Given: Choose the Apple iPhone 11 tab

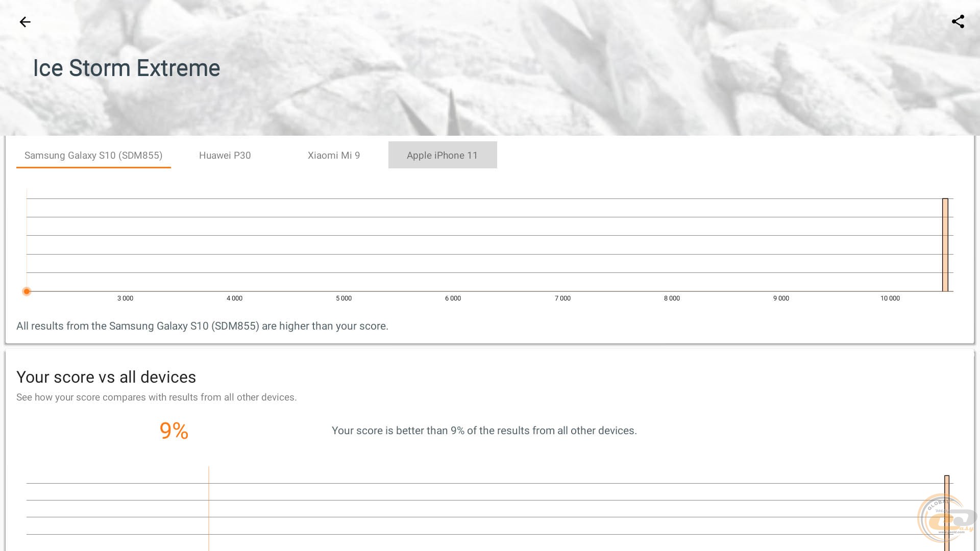Looking at the screenshot, I should pos(442,155).
